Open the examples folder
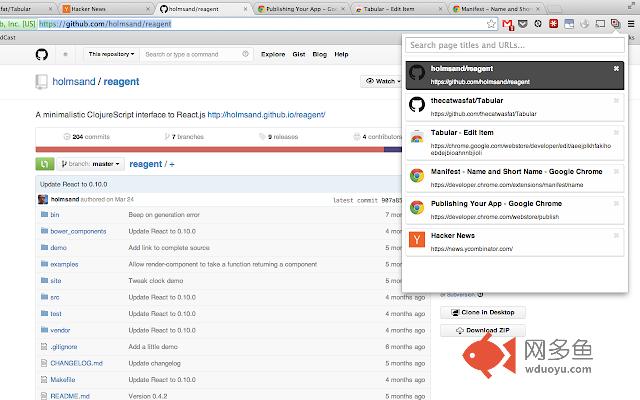640x400 pixels. pos(64,264)
